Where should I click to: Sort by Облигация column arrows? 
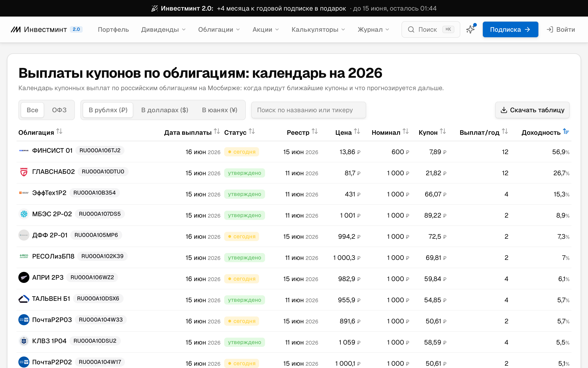[59, 132]
